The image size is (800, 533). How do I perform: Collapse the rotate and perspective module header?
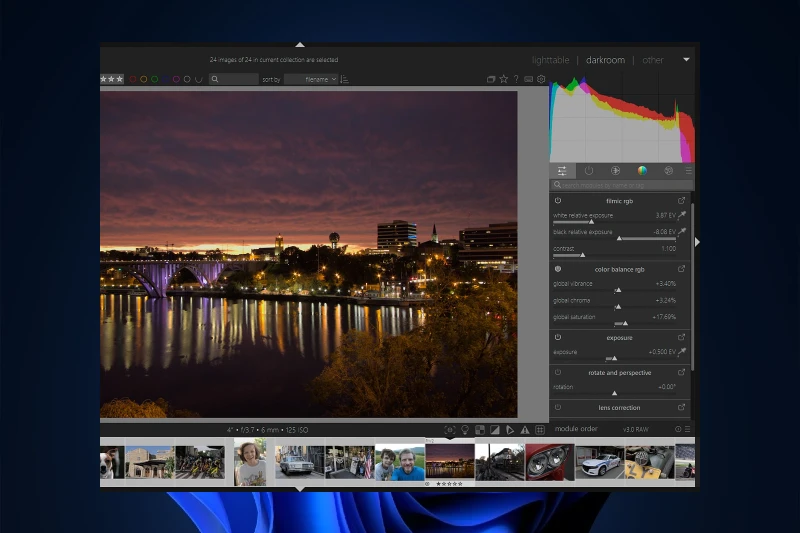click(619, 373)
